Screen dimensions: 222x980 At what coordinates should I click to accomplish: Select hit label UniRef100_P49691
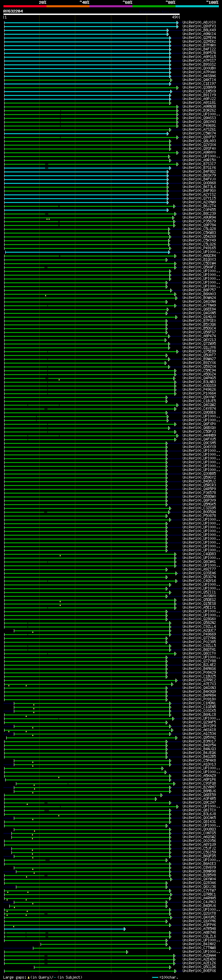pos(199,125)
